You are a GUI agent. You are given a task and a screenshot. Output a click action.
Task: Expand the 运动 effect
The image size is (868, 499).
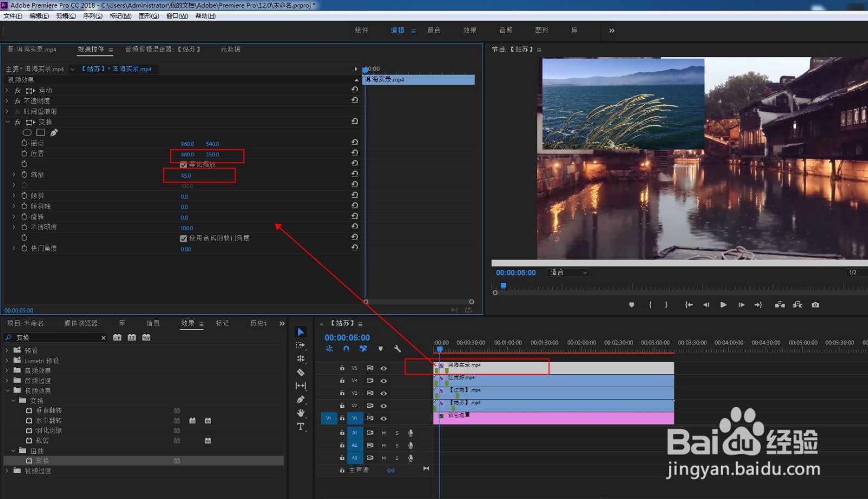click(7, 91)
